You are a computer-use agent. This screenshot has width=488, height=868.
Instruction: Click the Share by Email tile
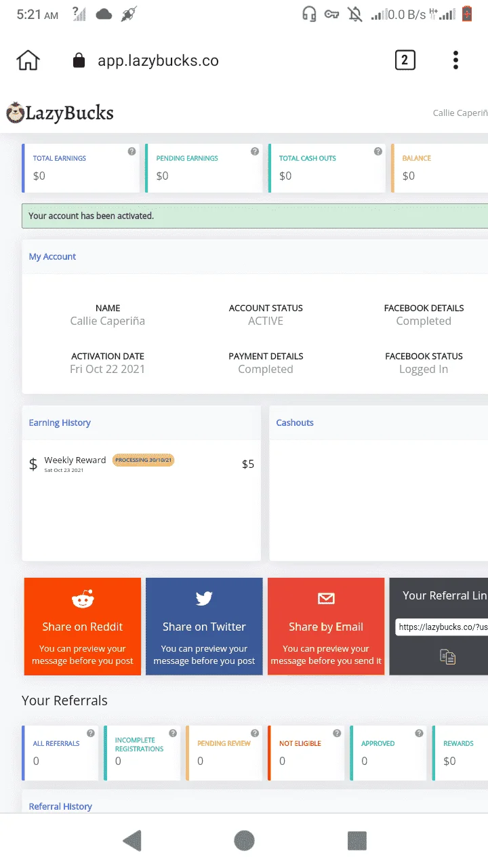[x=326, y=627]
